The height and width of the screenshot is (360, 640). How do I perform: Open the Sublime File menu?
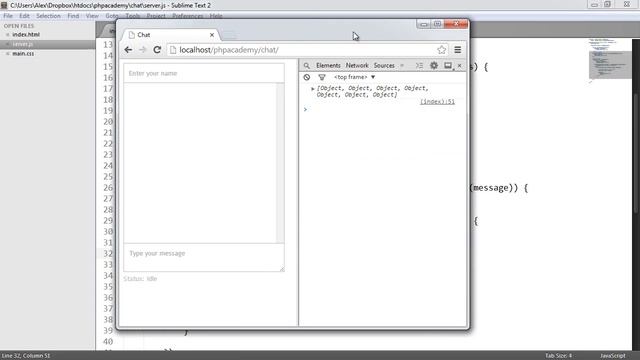coord(8,16)
